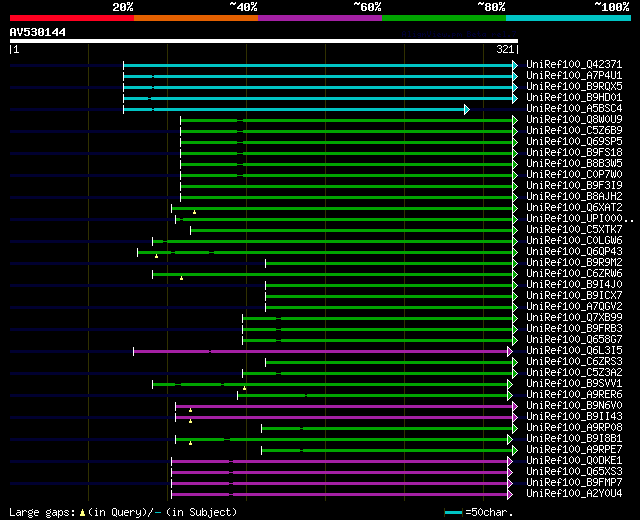Select the UniRef100_B9FS18 label

point(574,153)
